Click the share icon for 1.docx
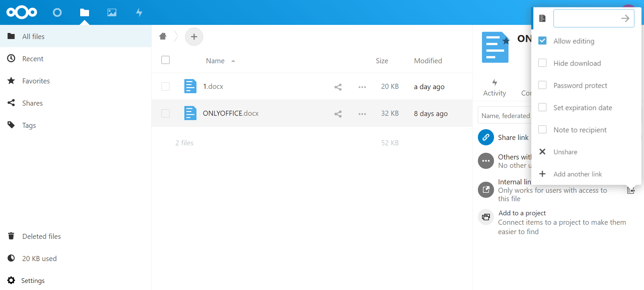The height and width of the screenshot is (290, 644). point(338,87)
